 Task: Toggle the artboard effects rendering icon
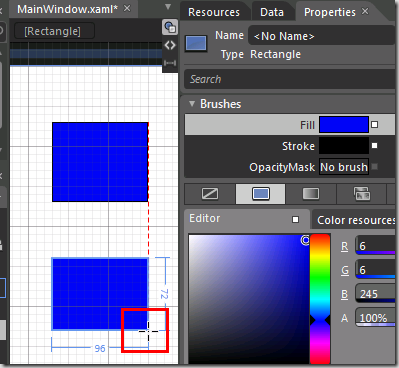pyautogui.click(x=170, y=27)
